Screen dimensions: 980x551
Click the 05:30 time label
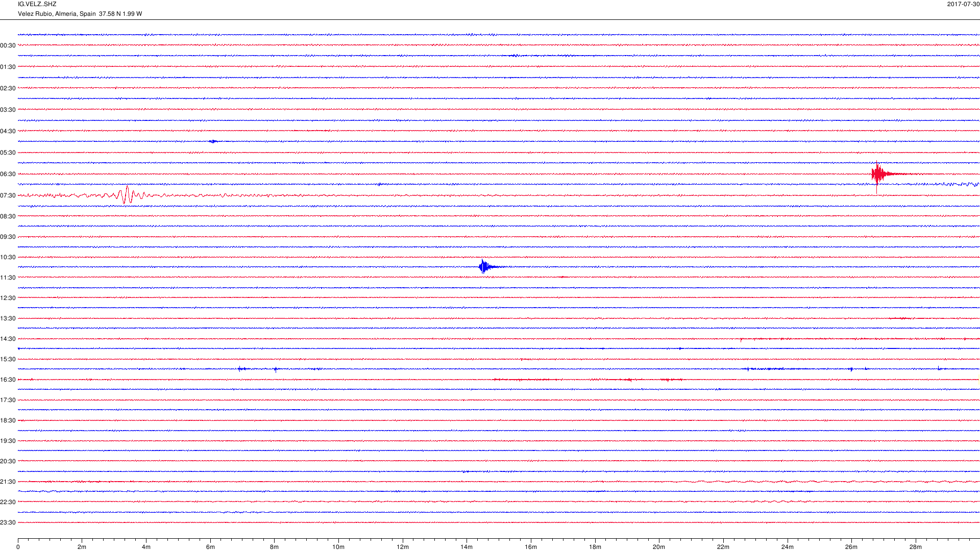8,153
